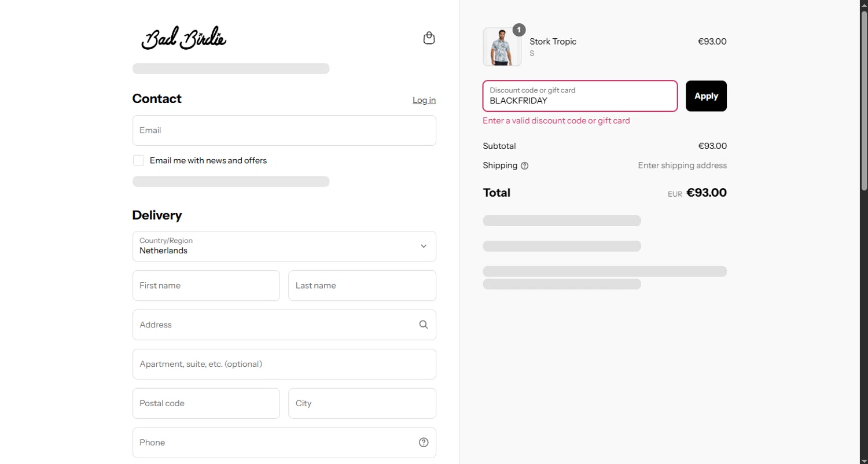868x464 pixels.
Task: Open the phone number help question mark
Action: [x=424, y=443]
